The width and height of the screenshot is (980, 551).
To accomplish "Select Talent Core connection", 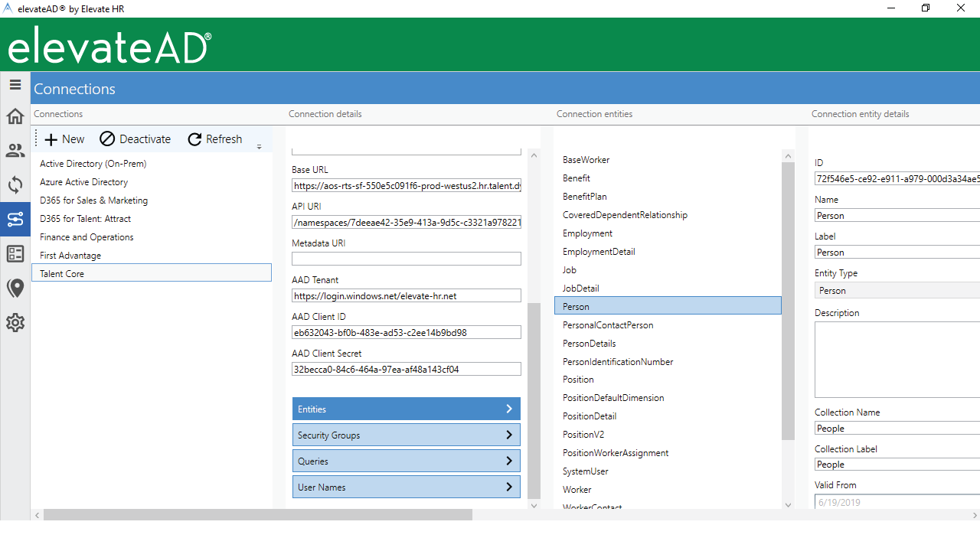I will [152, 273].
